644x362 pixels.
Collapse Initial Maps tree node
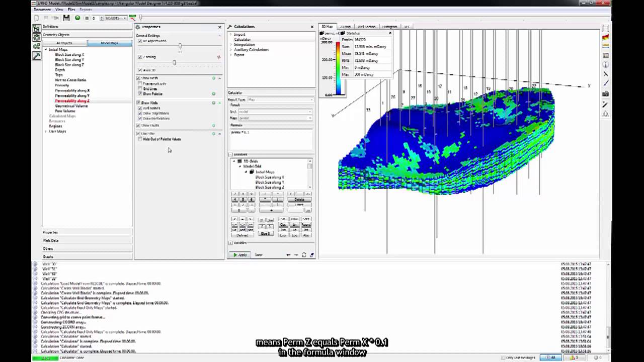46,49
